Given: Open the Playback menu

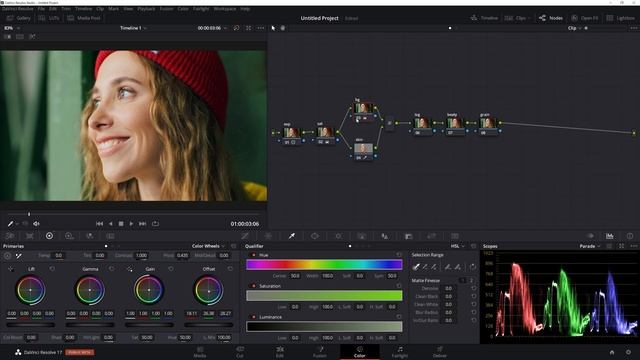Looking at the screenshot, I should tap(146, 9).
